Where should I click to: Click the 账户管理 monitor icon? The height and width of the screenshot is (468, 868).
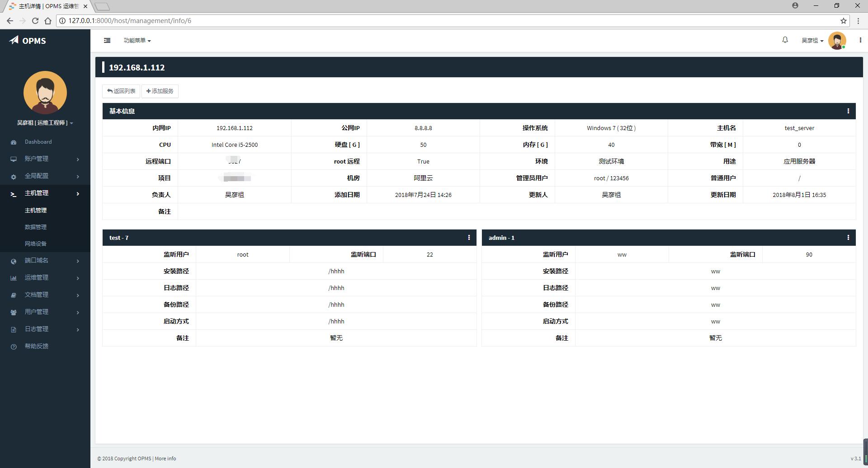(14, 159)
